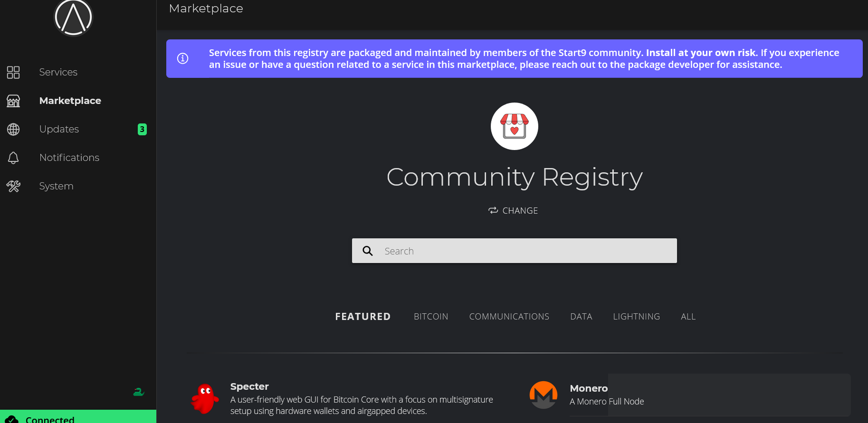
Task: Click the Monero logo icon
Action: (544, 395)
